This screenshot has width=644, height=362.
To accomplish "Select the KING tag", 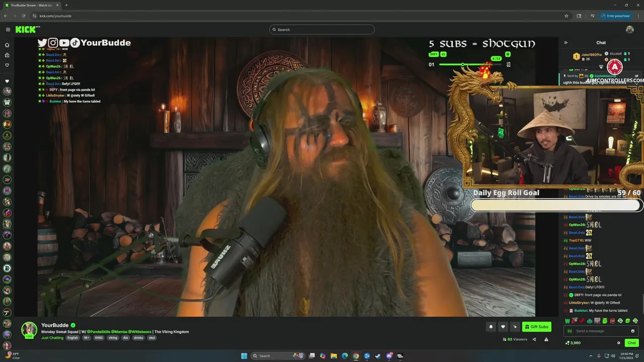I will tap(99, 338).
